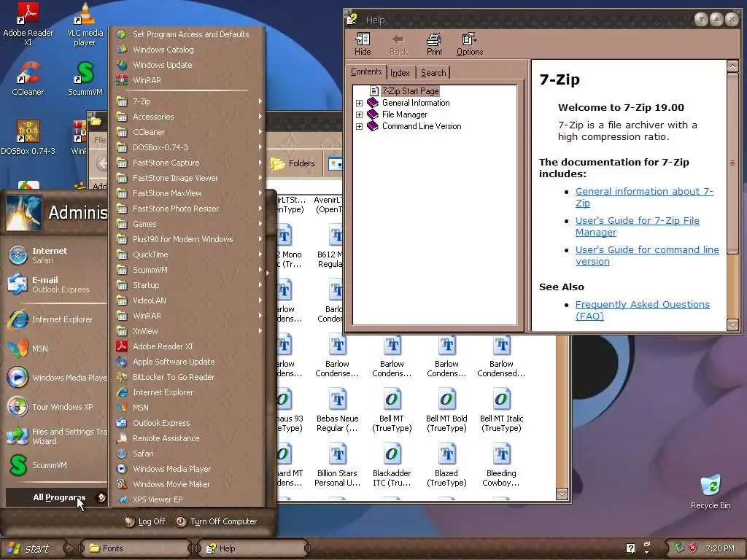This screenshot has width=747, height=560.
Task: Expand File Manager tree node
Action: point(359,114)
